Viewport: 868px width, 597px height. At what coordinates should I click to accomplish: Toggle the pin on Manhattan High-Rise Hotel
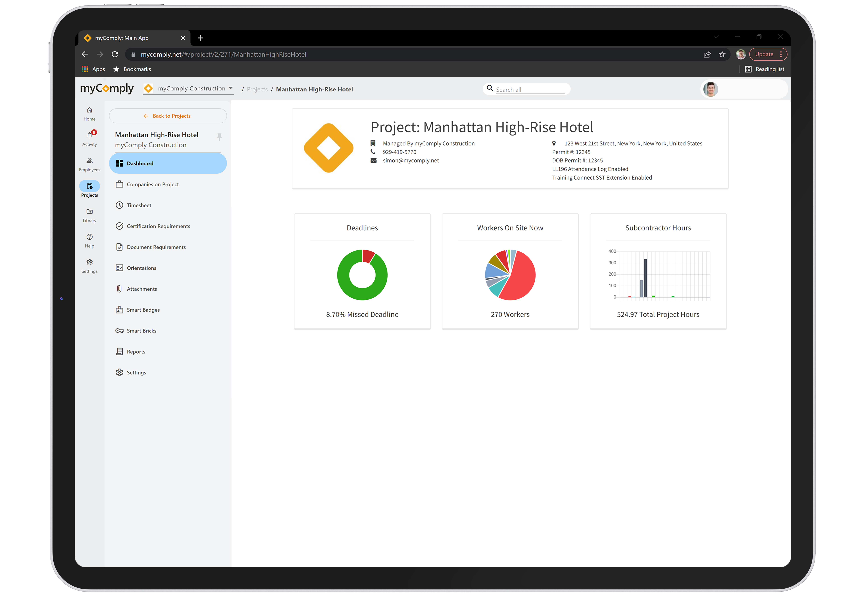[219, 137]
